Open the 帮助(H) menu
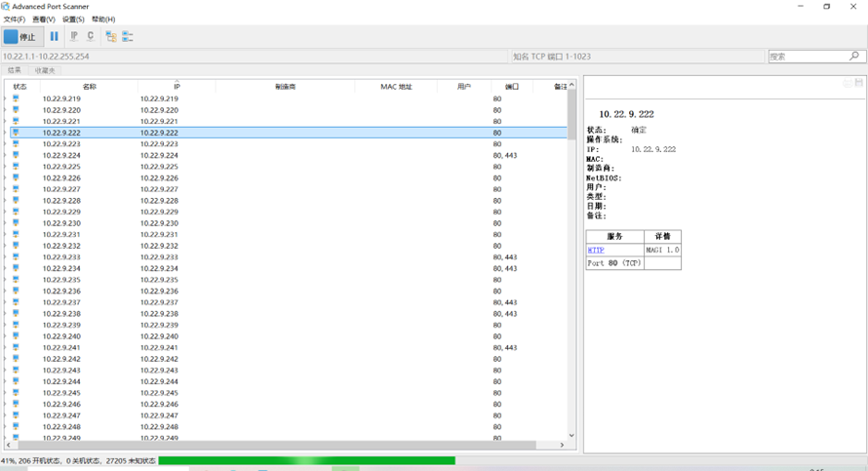The width and height of the screenshot is (868, 471). pyautogui.click(x=103, y=20)
